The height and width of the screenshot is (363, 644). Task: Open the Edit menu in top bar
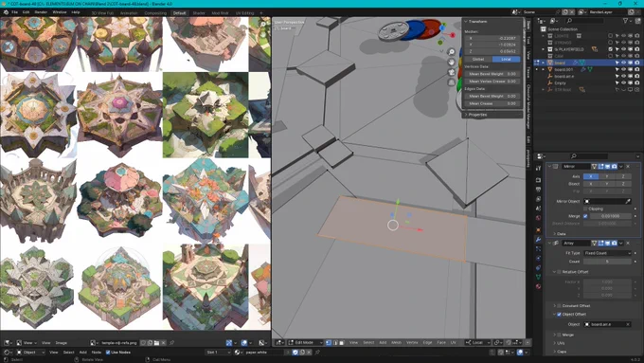click(x=26, y=12)
